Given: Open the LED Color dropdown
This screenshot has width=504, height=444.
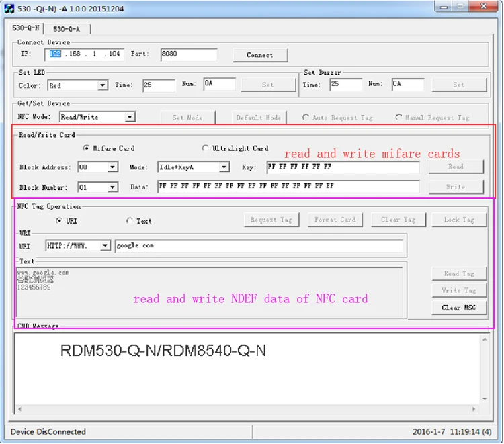Looking at the screenshot, I should [x=102, y=85].
